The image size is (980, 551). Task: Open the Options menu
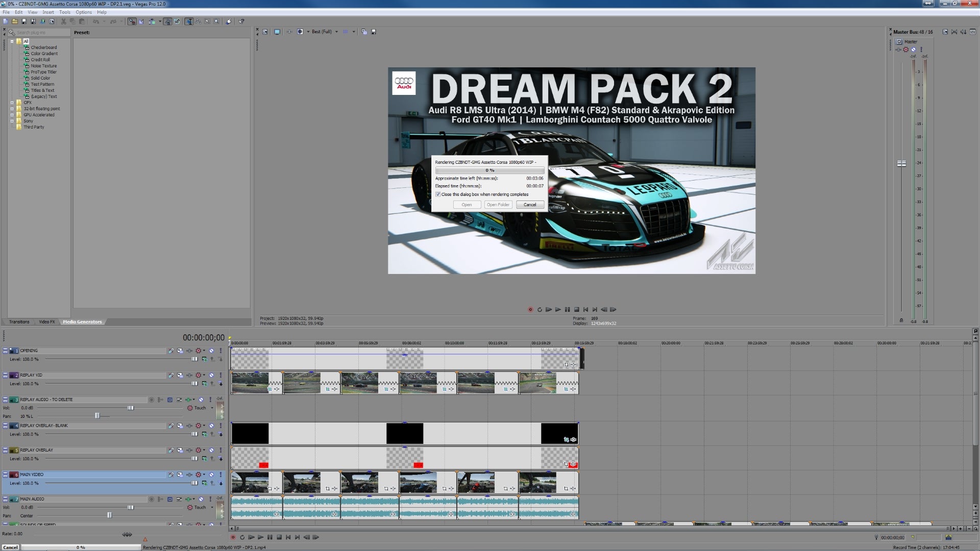(x=84, y=12)
